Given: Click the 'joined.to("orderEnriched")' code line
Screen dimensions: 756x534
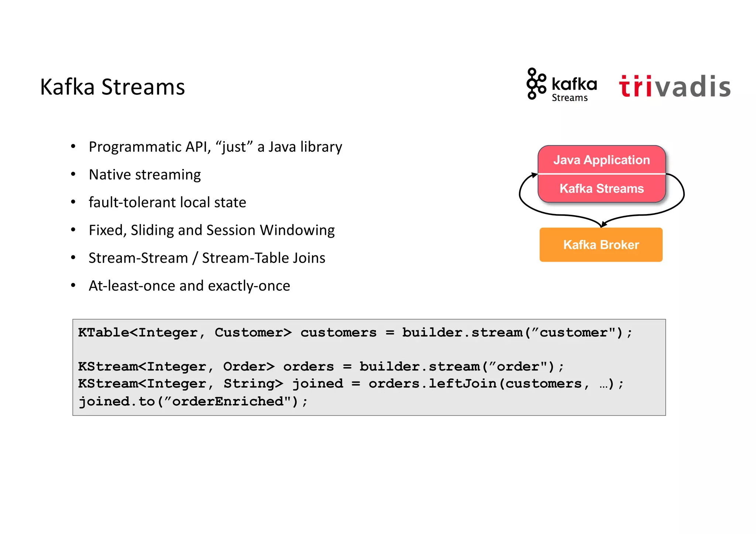Looking at the screenshot, I should pos(193,401).
